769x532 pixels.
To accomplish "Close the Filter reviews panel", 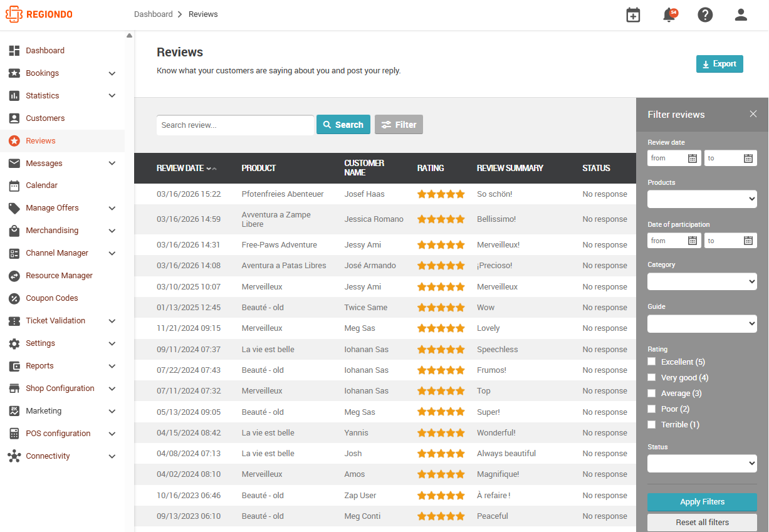I will pos(753,114).
